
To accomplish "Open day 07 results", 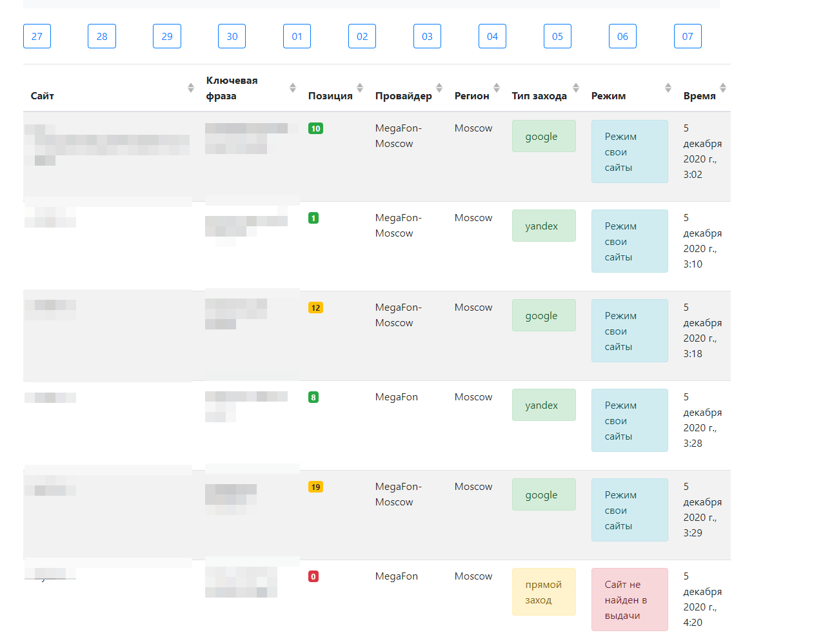I will [x=688, y=36].
